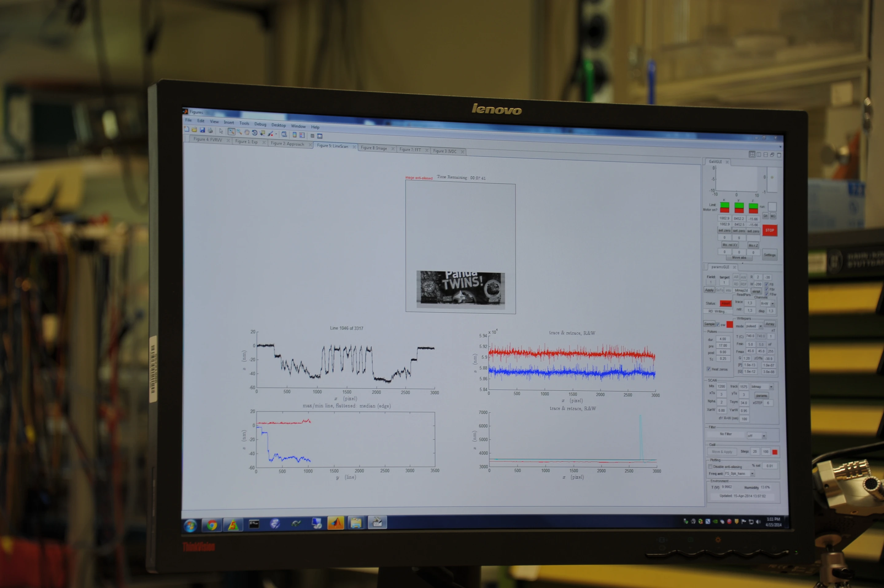Click the red indicator next to Galil Step
This screenshot has height=588, width=884.
[775, 452]
